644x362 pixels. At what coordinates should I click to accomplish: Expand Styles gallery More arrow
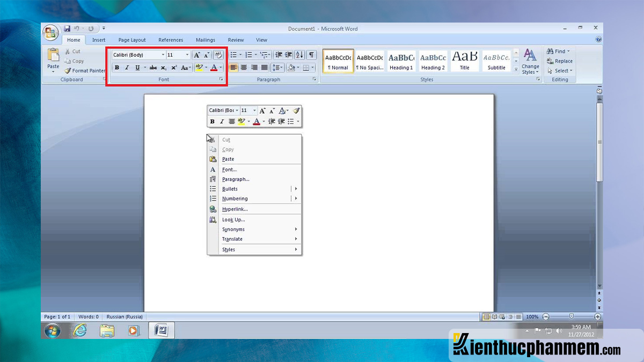(x=516, y=70)
